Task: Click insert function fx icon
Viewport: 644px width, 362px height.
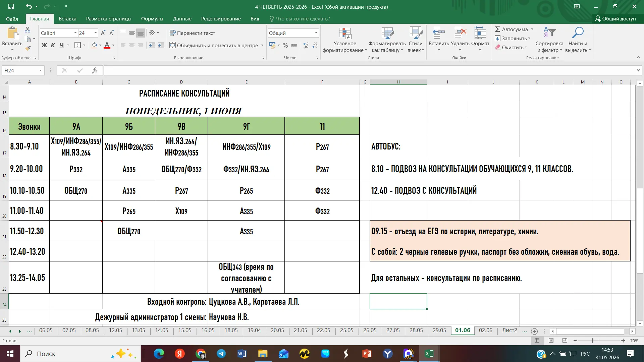Action: pyautogui.click(x=95, y=70)
